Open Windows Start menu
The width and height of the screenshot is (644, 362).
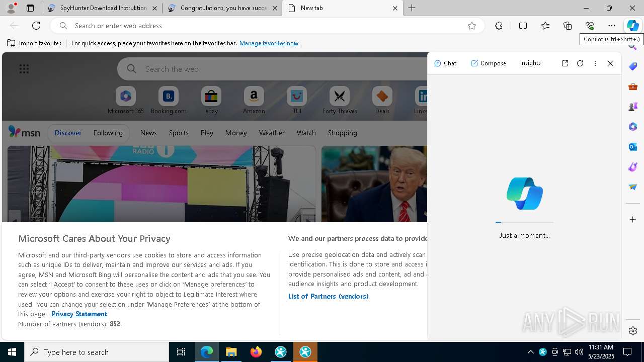point(12,352)
